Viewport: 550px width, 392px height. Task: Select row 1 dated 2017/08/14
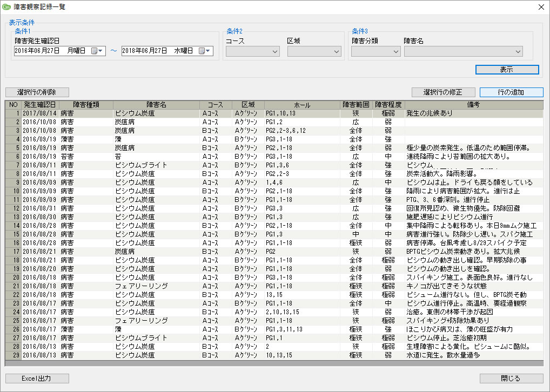[x=274, y=113]
